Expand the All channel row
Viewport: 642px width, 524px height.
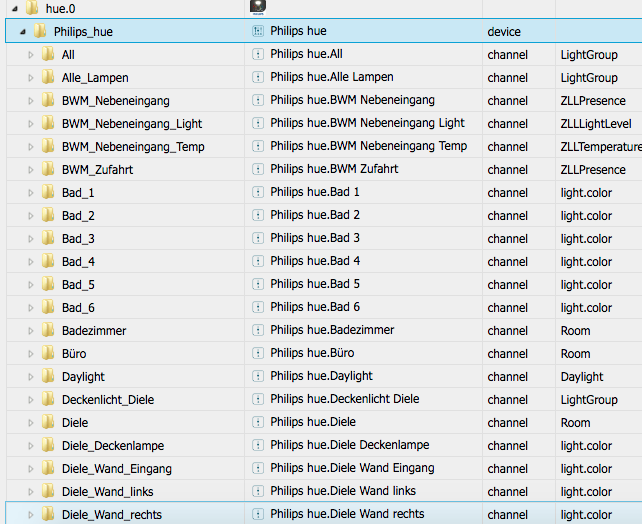point(31,54)
